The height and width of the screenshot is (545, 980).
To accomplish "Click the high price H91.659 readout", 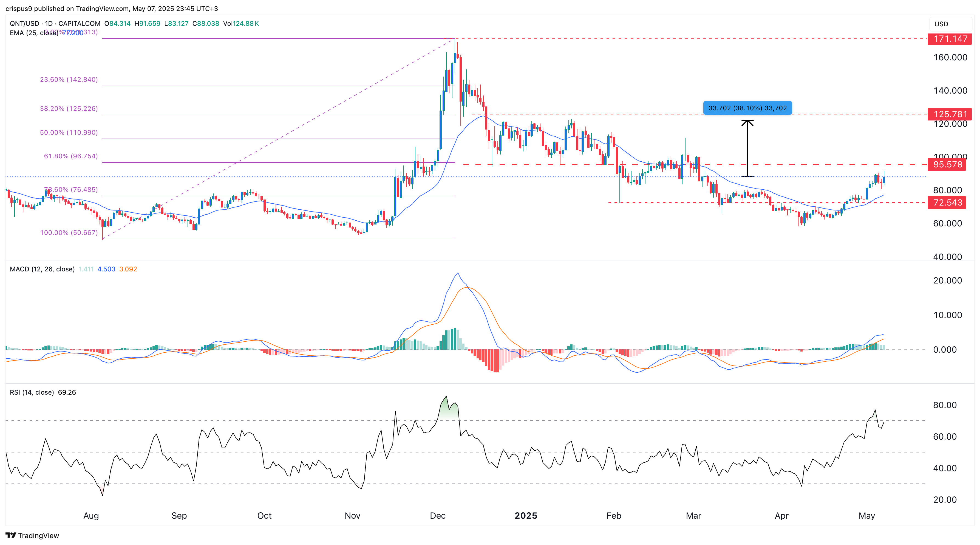I will pyautogui.click(x=148, y=23).
